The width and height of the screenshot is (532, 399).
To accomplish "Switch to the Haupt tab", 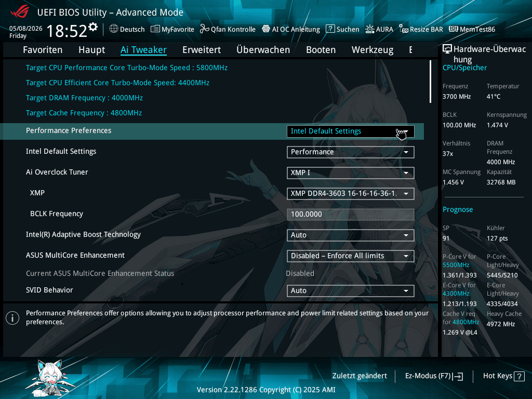I will [91, 50].
